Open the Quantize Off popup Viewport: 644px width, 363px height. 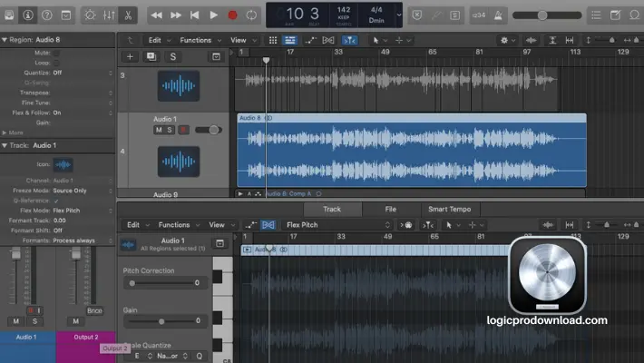[83, 73]
